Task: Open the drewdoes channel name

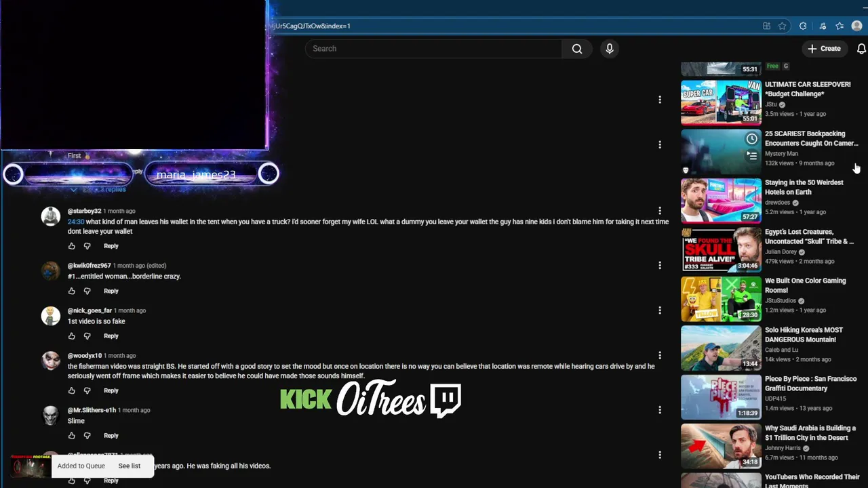Action: point(778,203)
